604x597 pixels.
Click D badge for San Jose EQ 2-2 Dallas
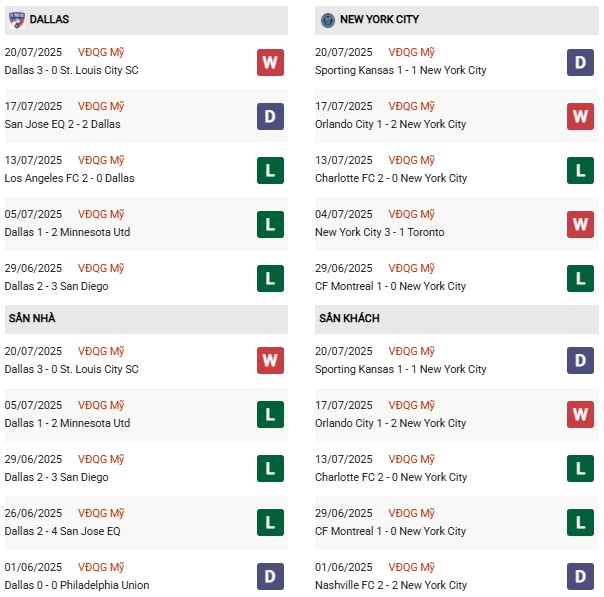point(270,116)
